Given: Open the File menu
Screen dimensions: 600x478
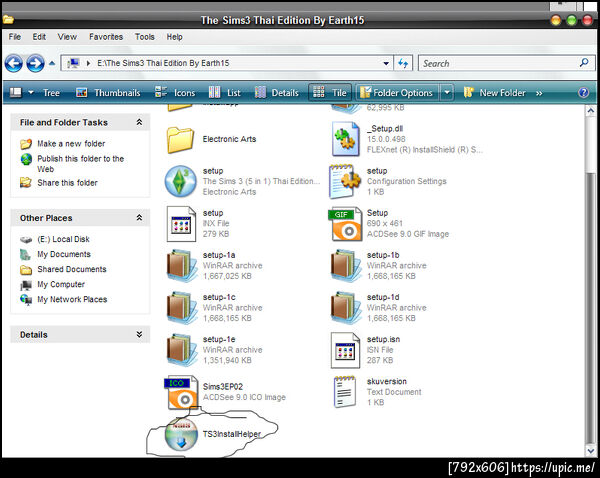Looking at the screenshot, I should click(x=15, y=37).
